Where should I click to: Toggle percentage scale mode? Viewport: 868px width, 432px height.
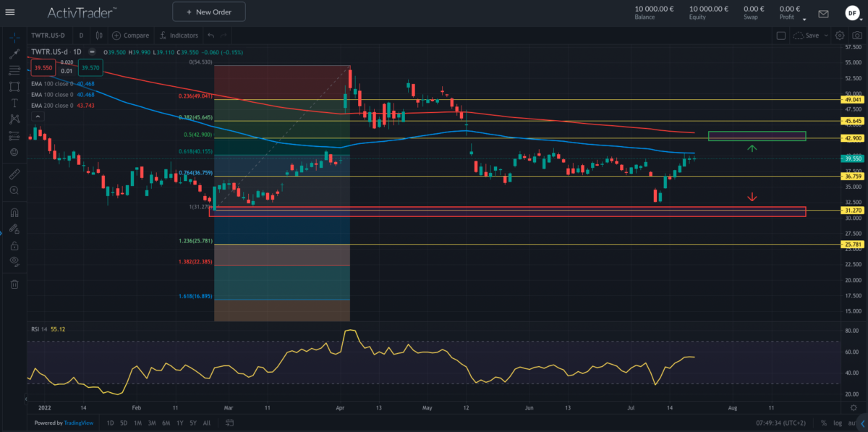click(824, 423)
